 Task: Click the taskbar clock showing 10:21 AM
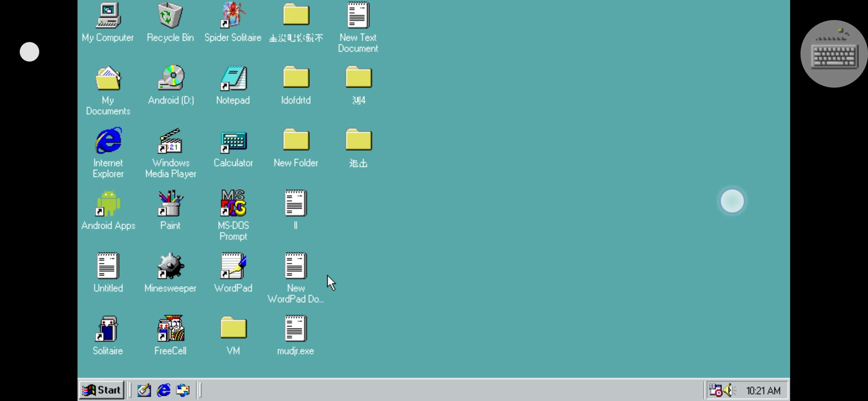coord(763,391)
